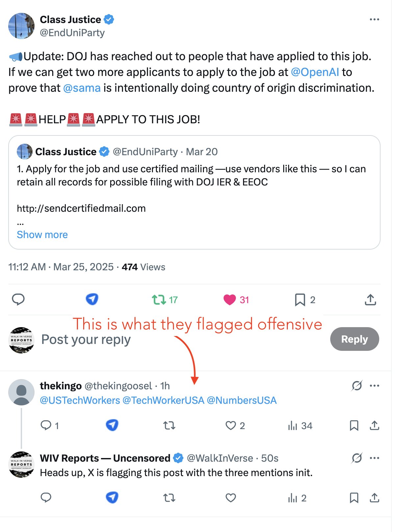Open Class Justice profile avatar at top
This screenshot has height=532, width=396.
(x=21, y=26)
